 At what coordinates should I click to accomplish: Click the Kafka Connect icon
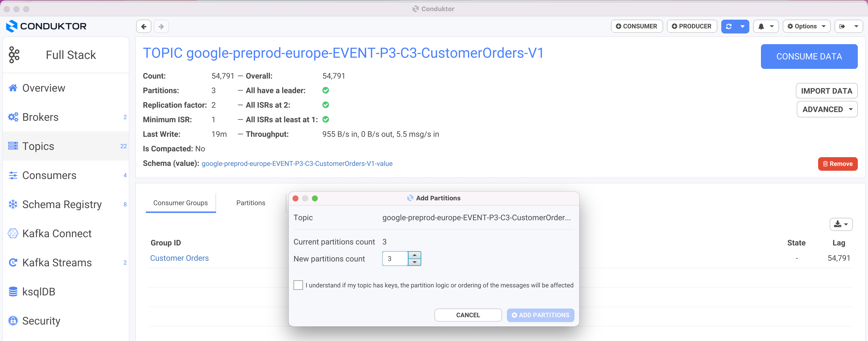(x=13, y=233)
